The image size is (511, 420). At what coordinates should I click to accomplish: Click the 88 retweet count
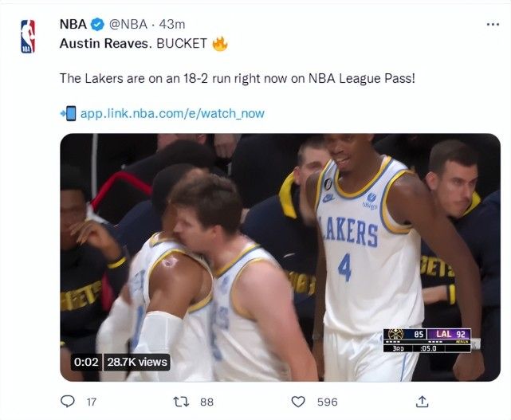point(206,402)
